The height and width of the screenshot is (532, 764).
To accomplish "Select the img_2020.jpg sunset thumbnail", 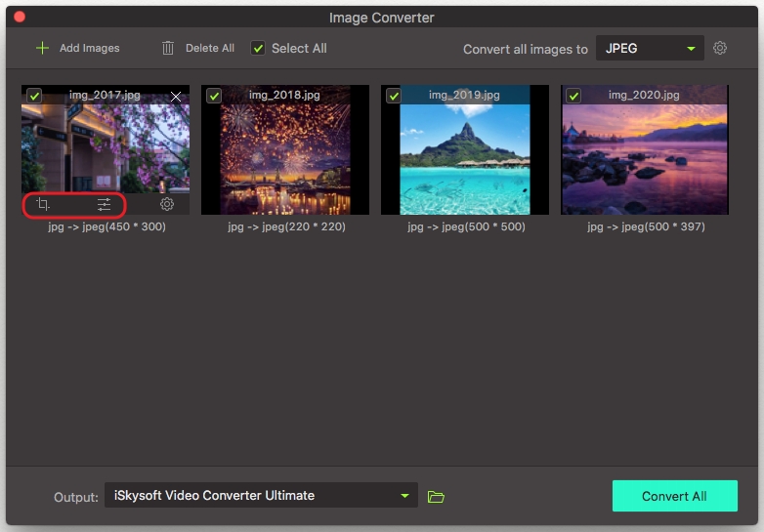I will [x=644, y=156].
